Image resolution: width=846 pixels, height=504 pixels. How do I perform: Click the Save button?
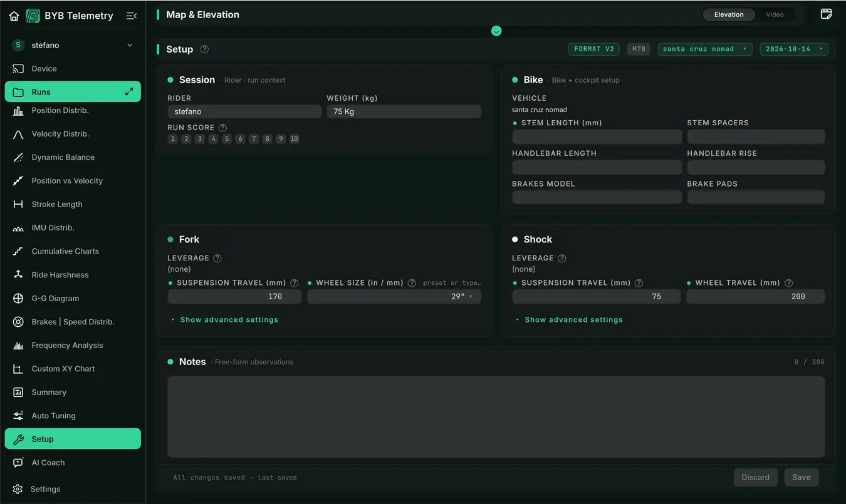[x=802, y=477]
